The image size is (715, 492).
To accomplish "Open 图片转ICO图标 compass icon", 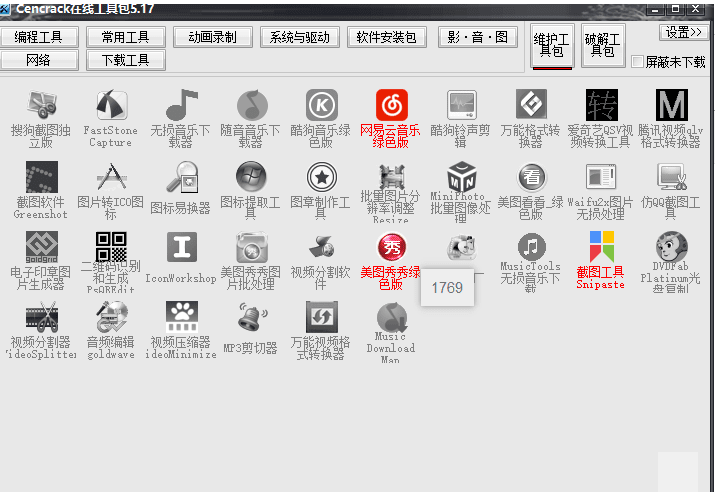I will click(x=111, y=176).
